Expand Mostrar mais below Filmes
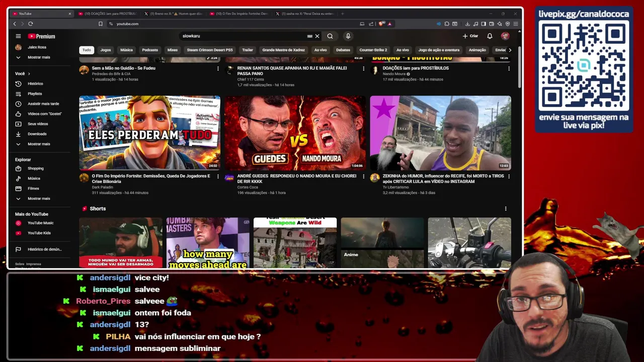 [39, 199]
